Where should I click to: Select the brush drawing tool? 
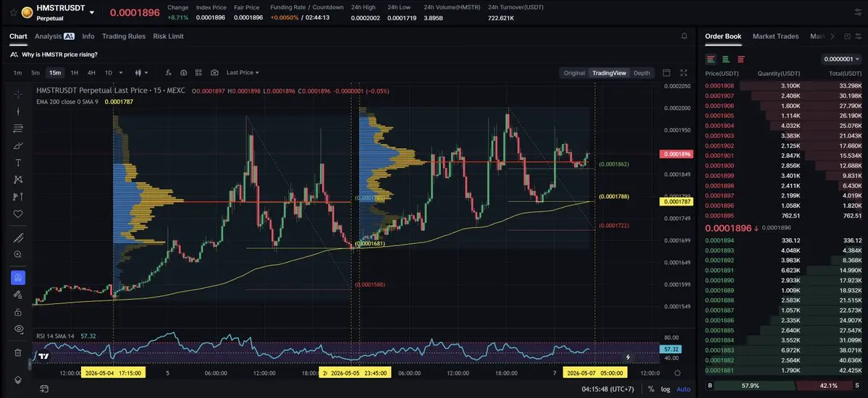click(18, 145)
